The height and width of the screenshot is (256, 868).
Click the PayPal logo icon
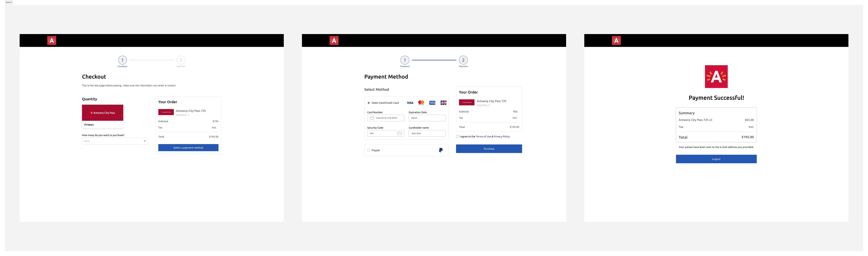(x=441, y=150)
